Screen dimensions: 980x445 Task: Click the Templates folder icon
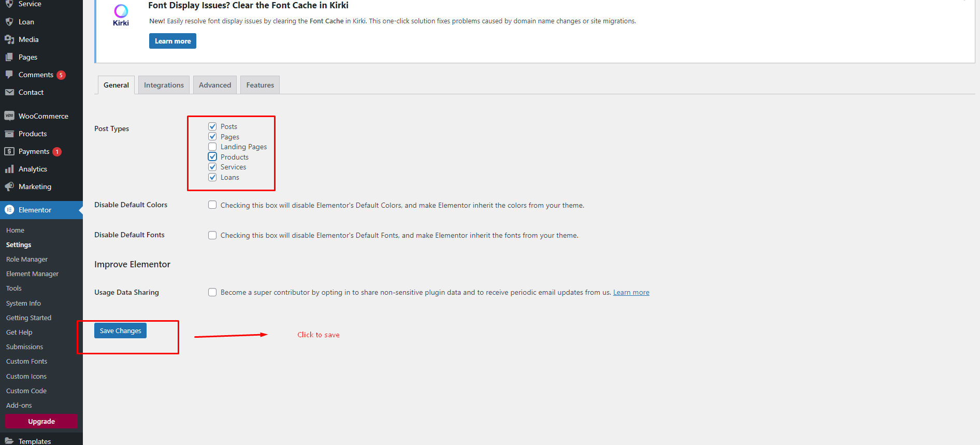(9, 441)
